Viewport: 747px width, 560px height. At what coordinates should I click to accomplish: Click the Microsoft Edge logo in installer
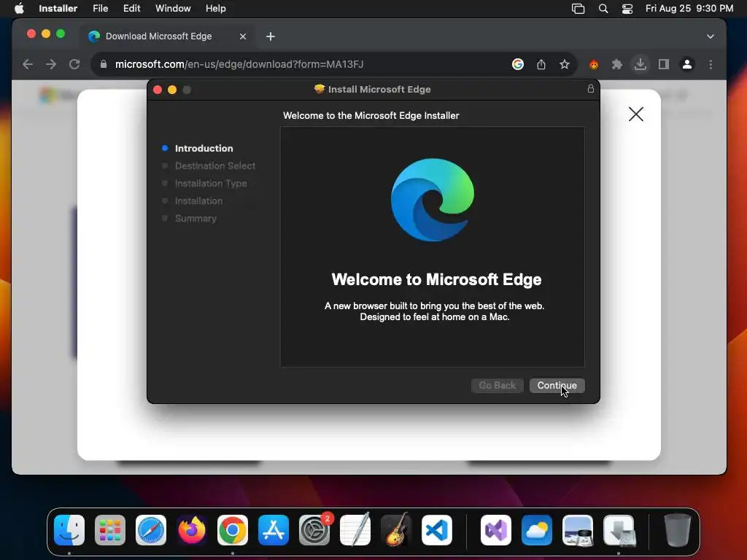(432, 200)
